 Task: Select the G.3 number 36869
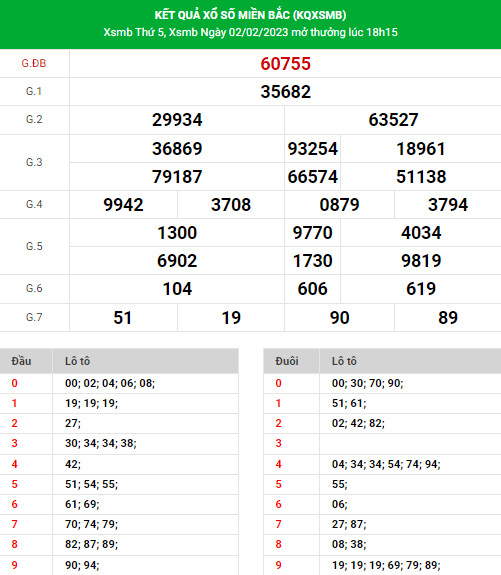tap(177, 149)
